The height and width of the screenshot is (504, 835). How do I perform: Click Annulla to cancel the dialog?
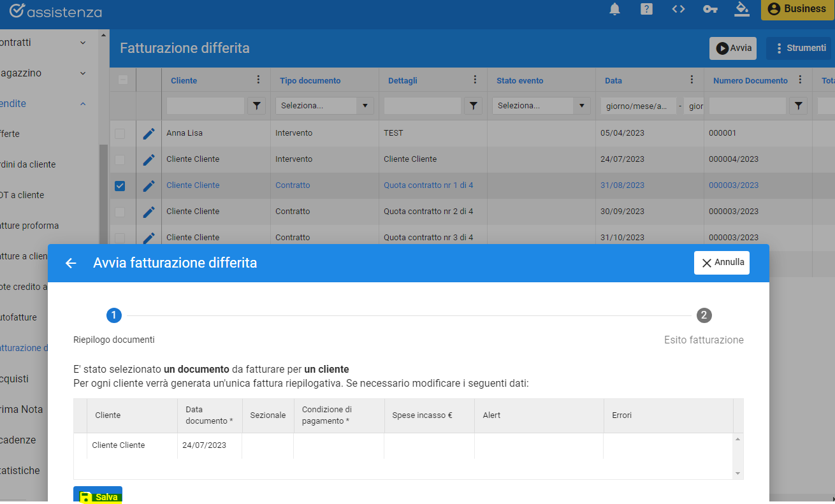(x=722, y=263)
